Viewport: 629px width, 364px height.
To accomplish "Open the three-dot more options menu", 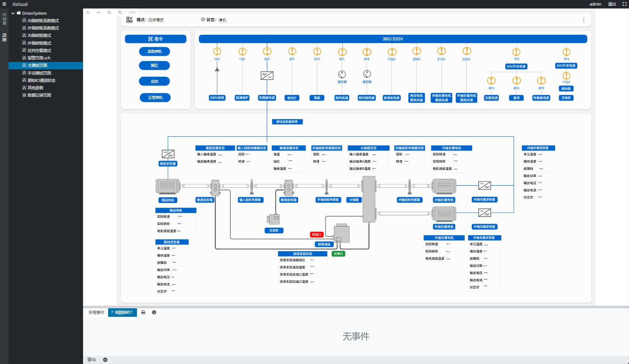I will pyautogui.click(x=584, y=20).
